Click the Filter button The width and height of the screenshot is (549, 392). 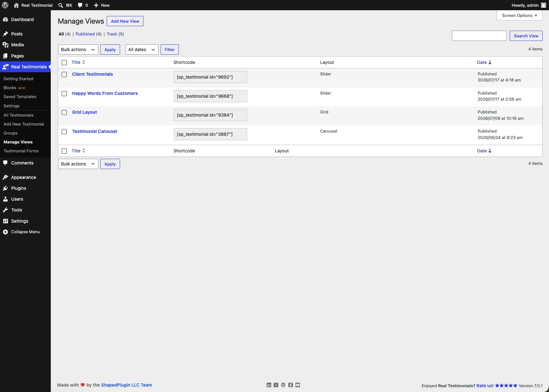(170, 50)
